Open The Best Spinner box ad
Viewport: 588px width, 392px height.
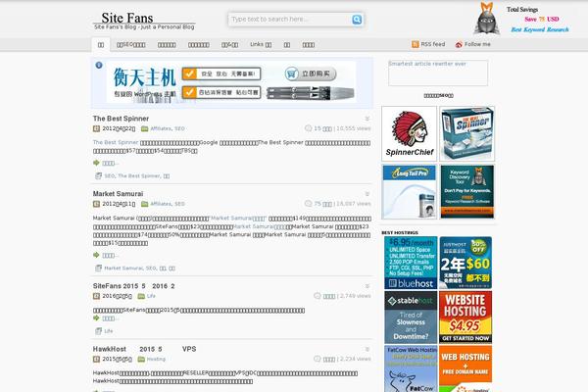[466, 133]
